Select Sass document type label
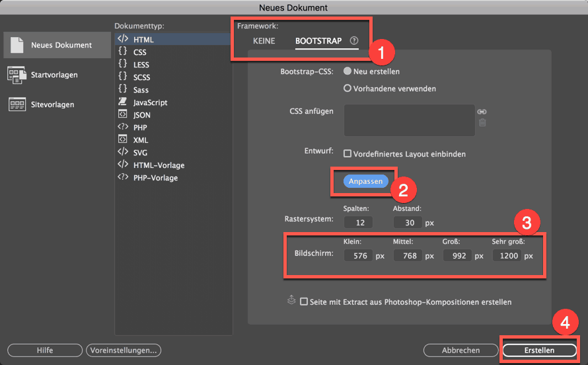Image resolution: width=588 pixels, height=365 pixels. pos(141,90)
